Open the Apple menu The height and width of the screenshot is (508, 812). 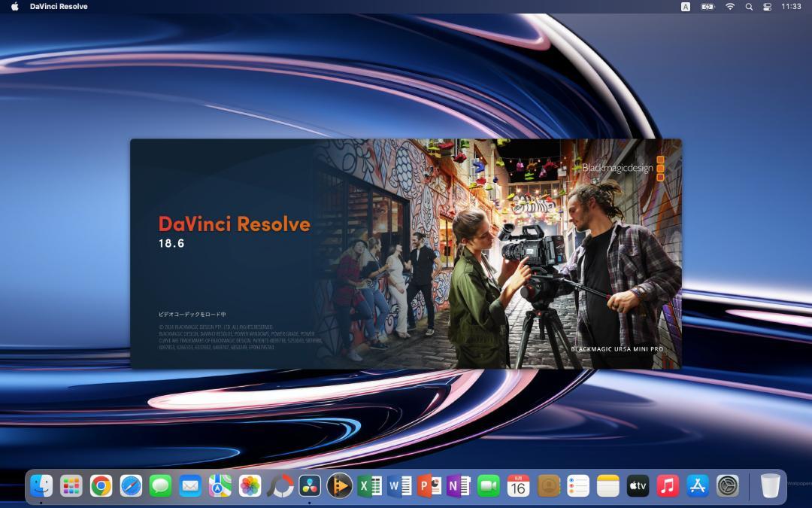[x=15, y=7]
